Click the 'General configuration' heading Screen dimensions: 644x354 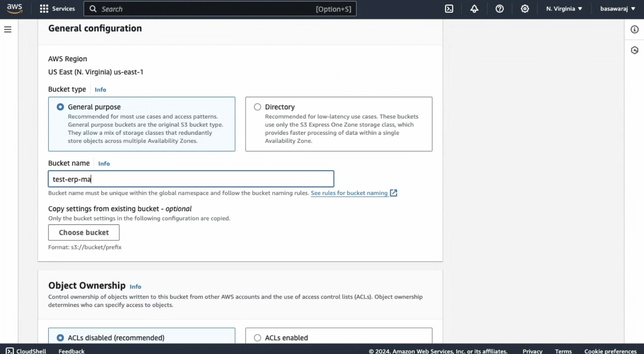tap(95, 28)
